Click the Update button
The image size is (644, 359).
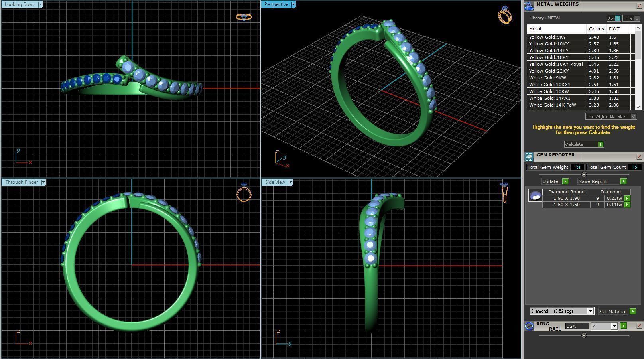coord(551,181)
